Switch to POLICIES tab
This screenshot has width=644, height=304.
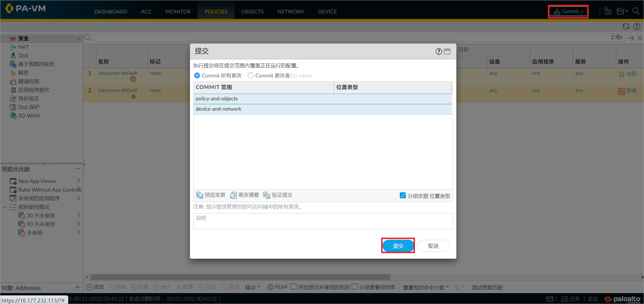[x=216, y=11]
